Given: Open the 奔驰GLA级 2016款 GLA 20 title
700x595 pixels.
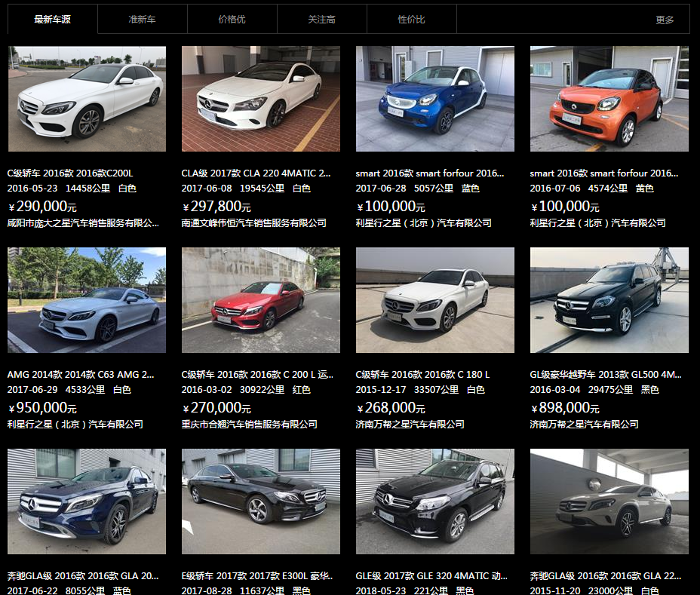Looking at the screenshot, I should pos(83,576).
